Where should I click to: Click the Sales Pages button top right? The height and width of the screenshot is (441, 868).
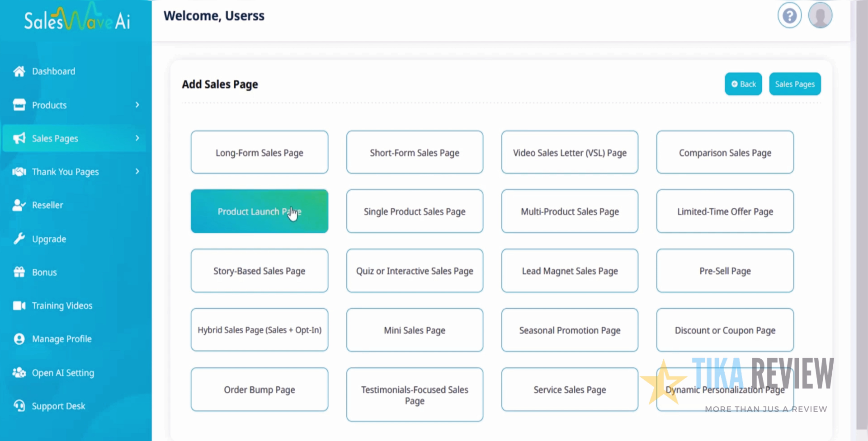pos(794,84)
